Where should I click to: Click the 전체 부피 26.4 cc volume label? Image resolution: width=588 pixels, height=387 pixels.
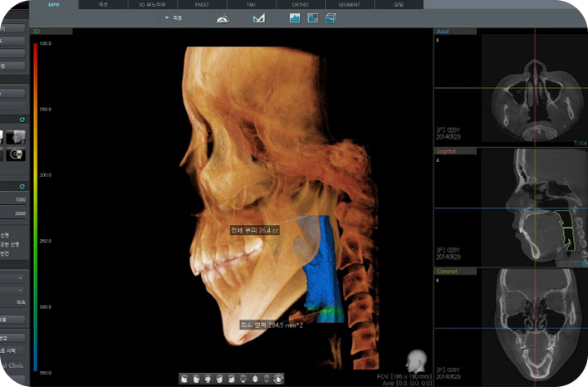point(255,230)
